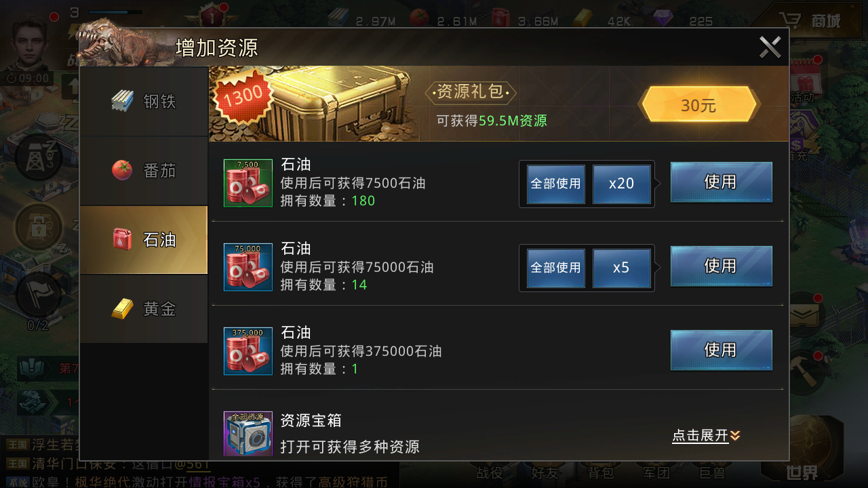Screen dimensions: 868x488
Task: Use the 375000 oil item
Action: pos(722,350)
